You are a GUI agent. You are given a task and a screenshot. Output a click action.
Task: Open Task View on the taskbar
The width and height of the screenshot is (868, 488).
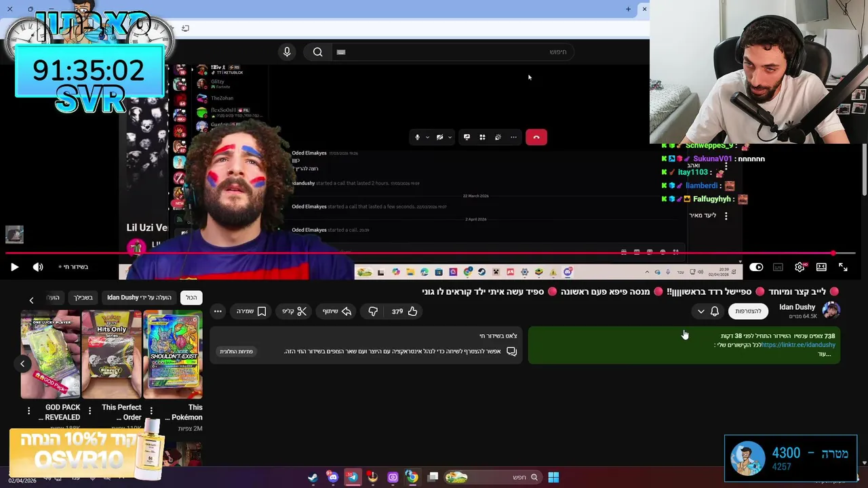coord(433,477)
